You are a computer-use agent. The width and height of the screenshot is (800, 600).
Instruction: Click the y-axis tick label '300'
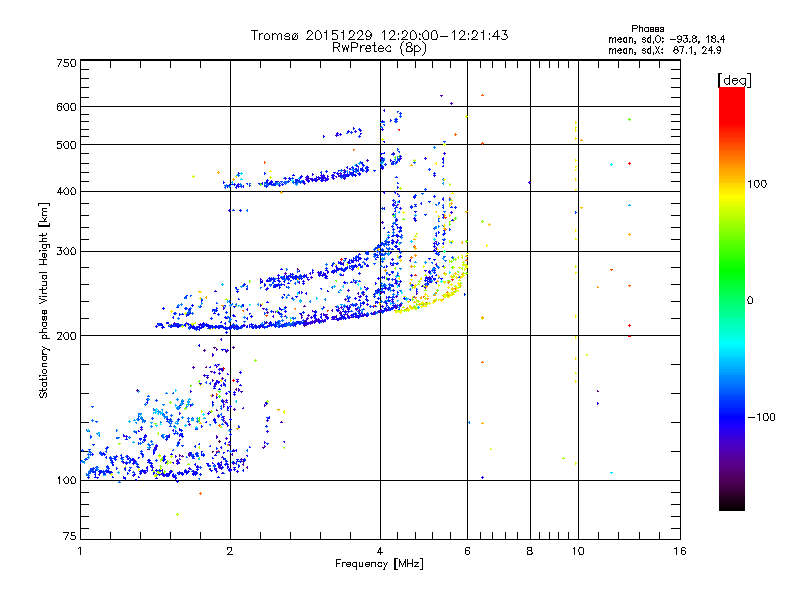(x=67, y=252)
